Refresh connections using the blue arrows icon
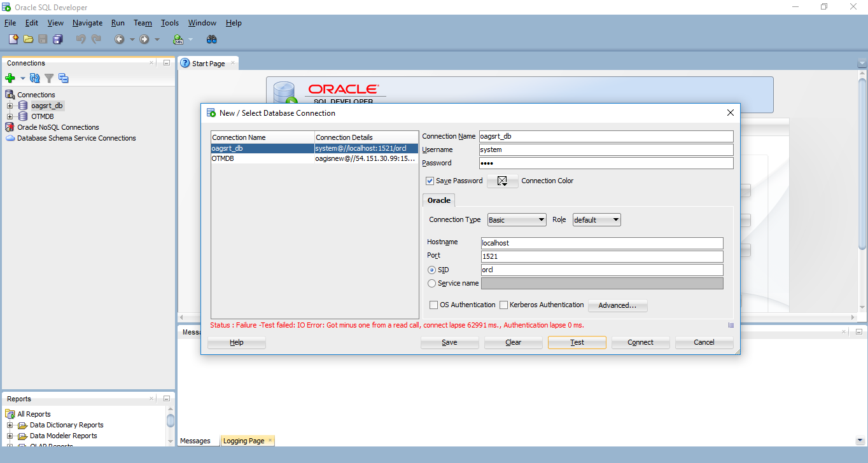The height and width of the screenshot is (463, 868). coord(35,78)
